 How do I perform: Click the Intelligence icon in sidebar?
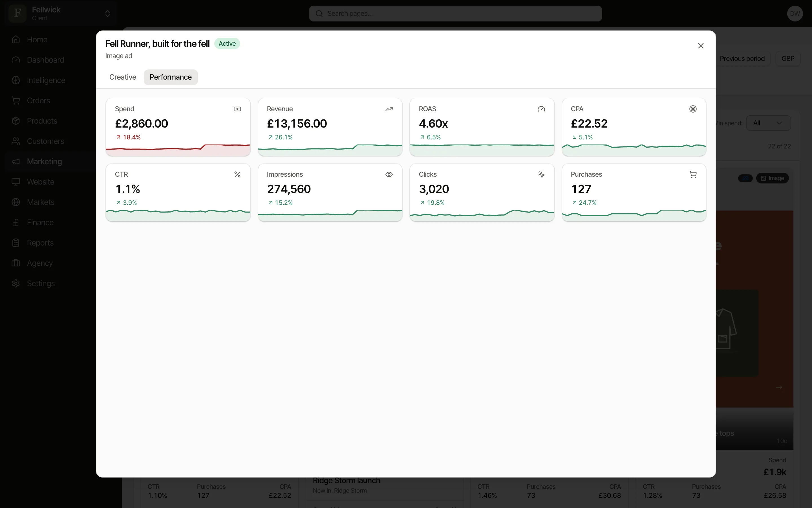[16, 80]
